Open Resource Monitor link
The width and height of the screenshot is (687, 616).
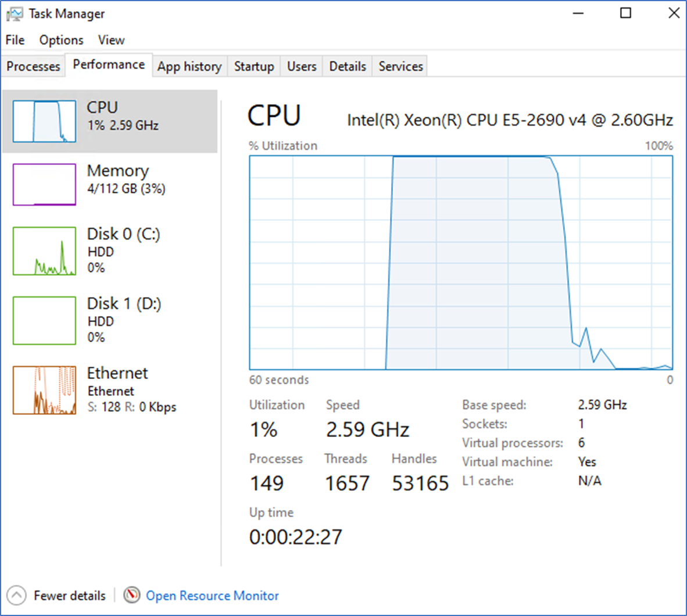212,596
